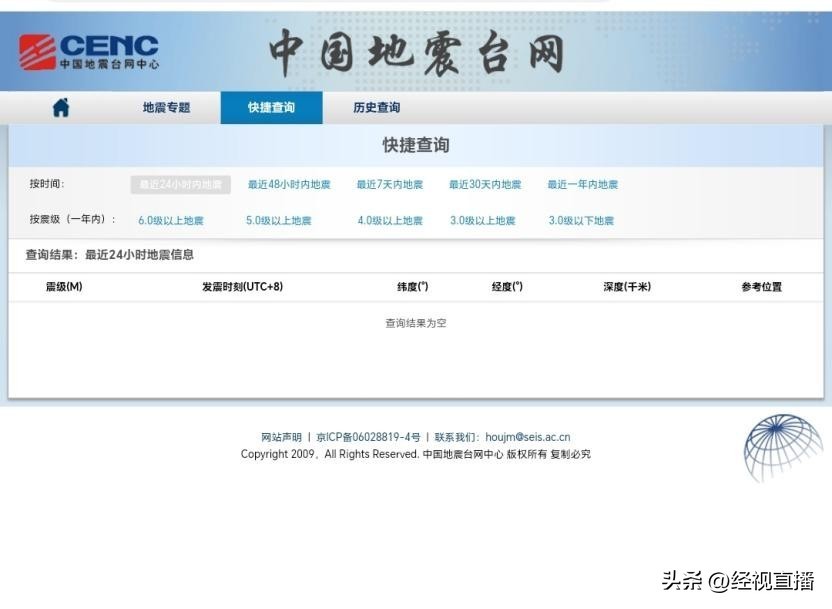Click the 震级(M) column header
Screen dimensions: 832x609
64,287
